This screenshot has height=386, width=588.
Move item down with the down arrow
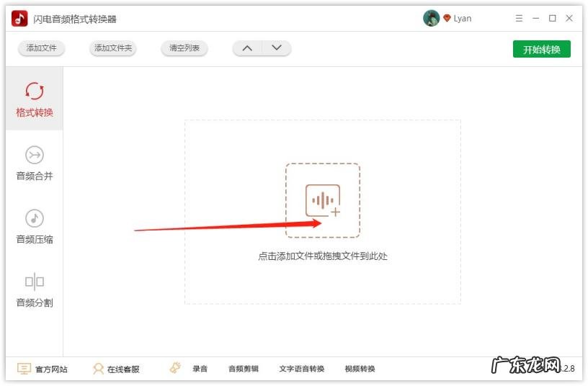[277, 48]
